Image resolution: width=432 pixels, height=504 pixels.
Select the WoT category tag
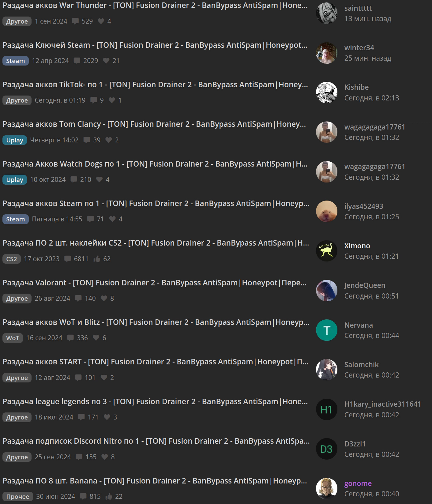click(13, 338)
